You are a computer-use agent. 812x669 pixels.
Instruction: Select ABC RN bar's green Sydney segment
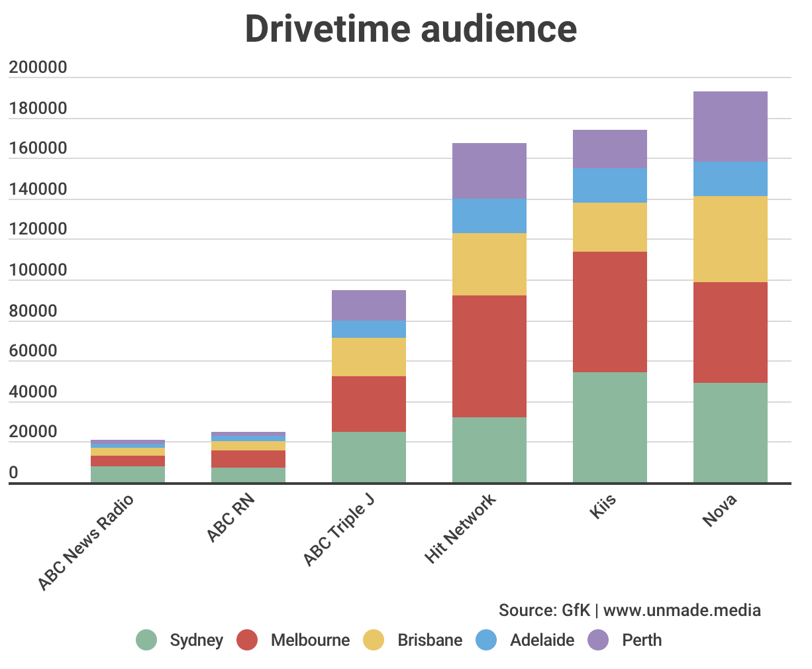[x=248, y=475]
